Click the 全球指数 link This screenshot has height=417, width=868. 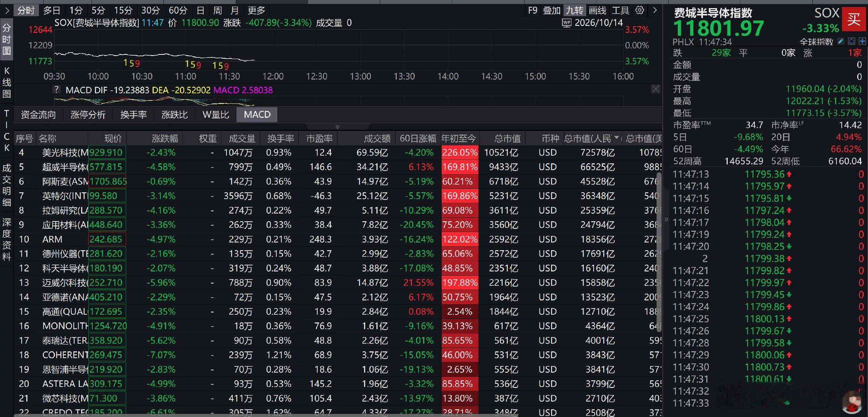816,42
